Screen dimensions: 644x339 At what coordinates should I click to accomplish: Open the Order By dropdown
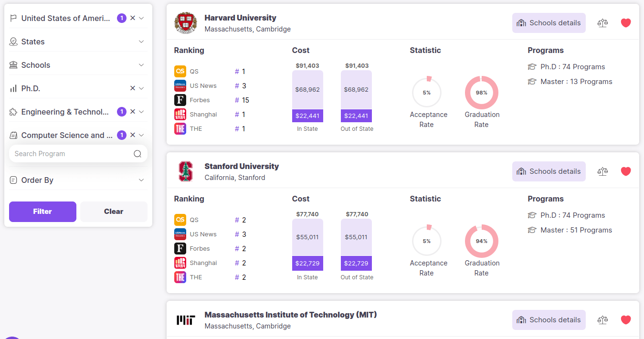(141, 180)
